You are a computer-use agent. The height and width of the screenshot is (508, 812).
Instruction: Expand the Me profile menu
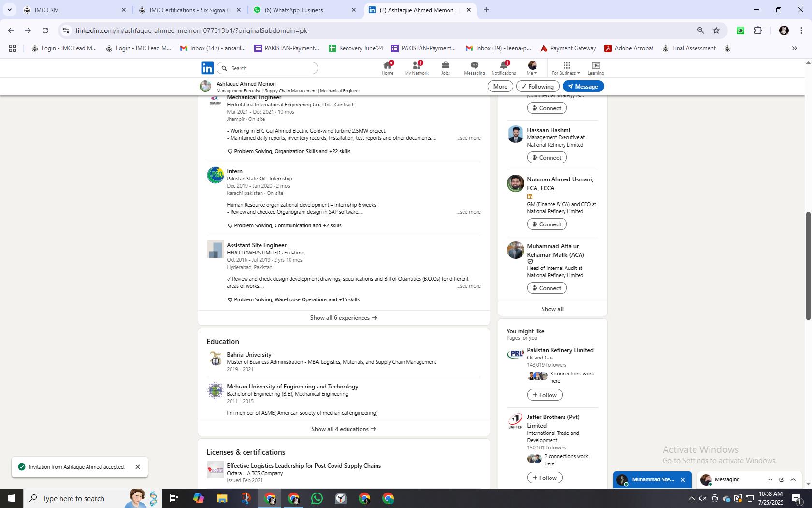(532, 68)
